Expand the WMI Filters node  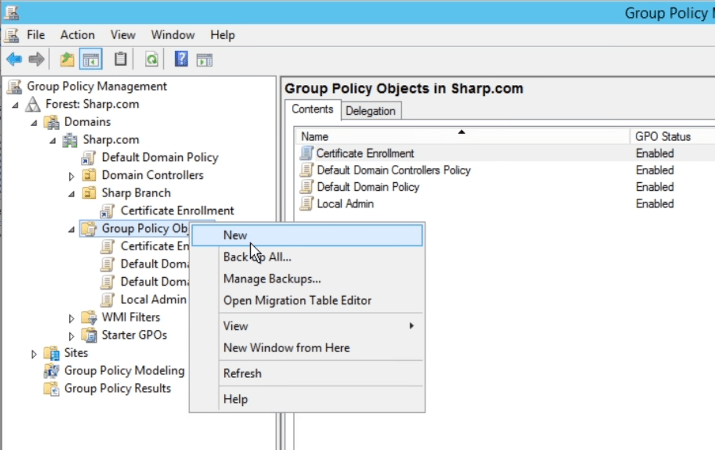[72, 318]
